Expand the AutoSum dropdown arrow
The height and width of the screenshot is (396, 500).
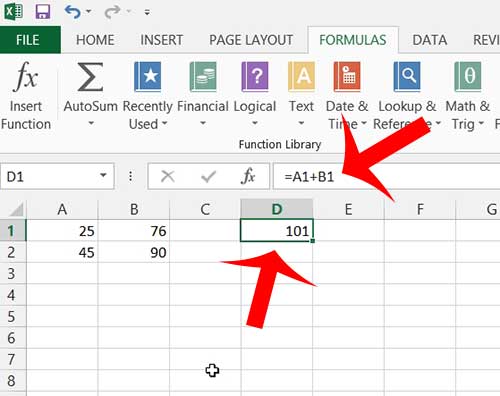click(x=91, y=123)
